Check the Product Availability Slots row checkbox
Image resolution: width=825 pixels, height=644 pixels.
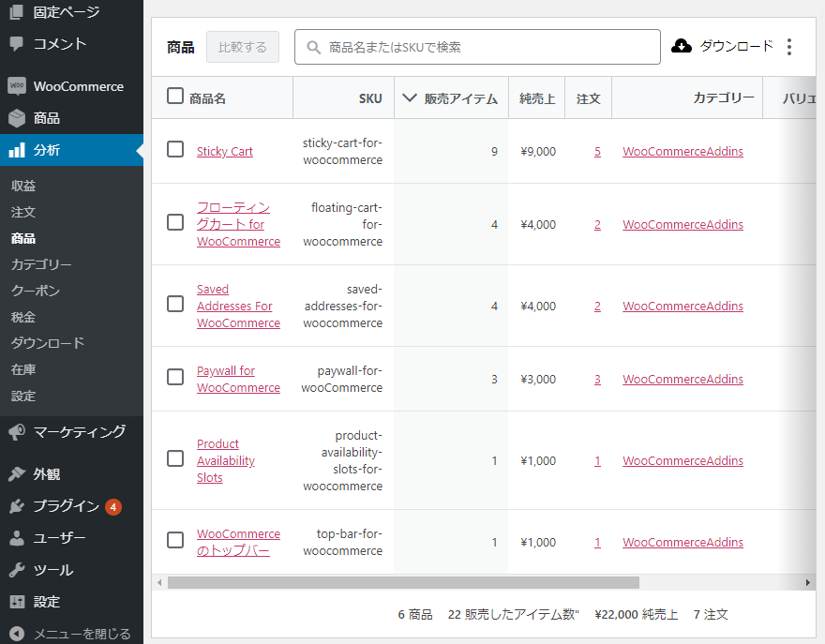click(x=175, y=458)
